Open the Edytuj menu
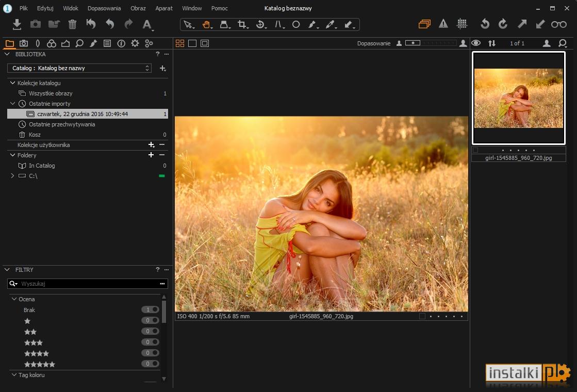 45,8
